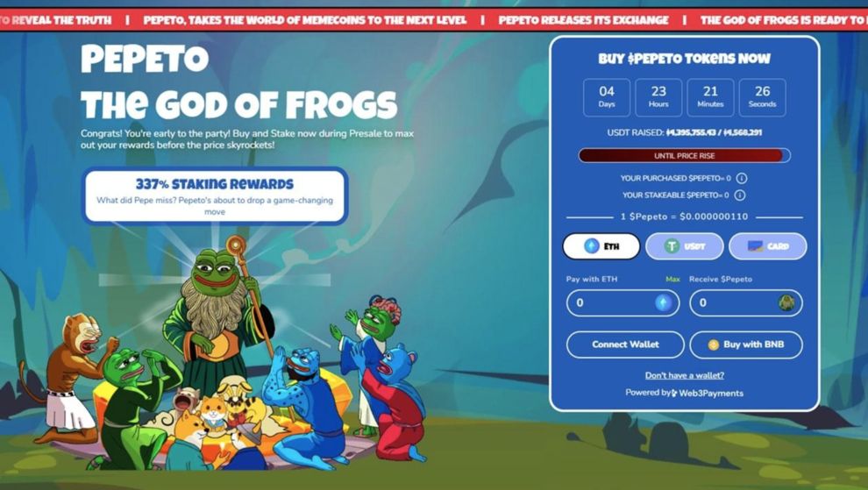The width and height of the screenshot is (868, 490).
Task: Click the 337% Staking Rewards banner
Action: click(x=215, y=196)
